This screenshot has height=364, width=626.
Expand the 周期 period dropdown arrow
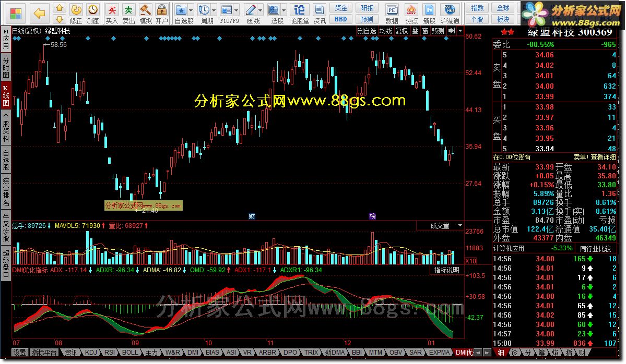[214, 9]
